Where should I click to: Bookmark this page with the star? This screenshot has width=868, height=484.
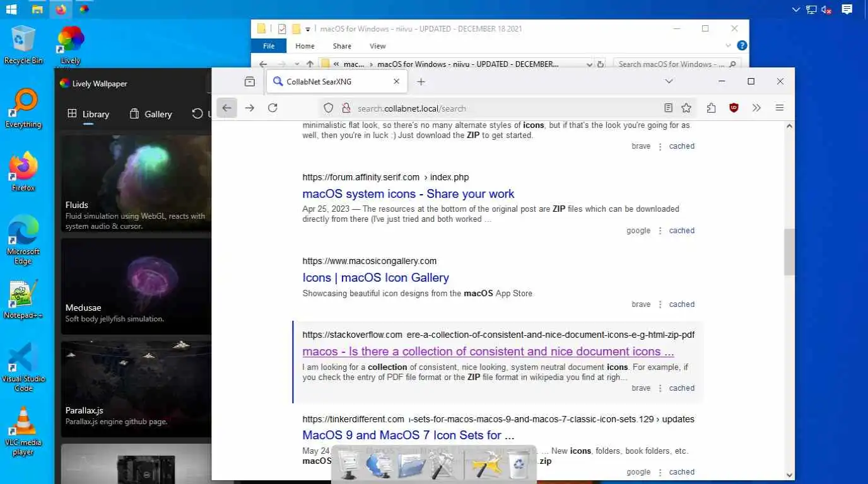pyautogui.click(x=686, y=108)
